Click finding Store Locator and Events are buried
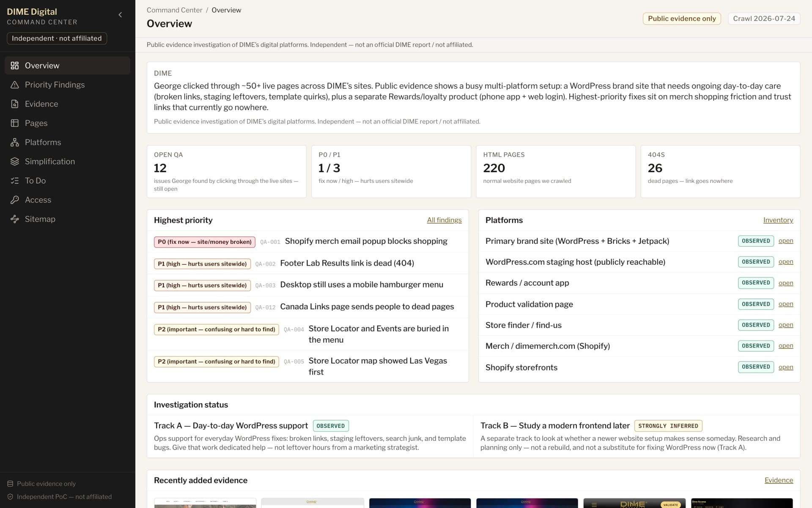This screenshot has height=508, width=812. pos(379,334)
